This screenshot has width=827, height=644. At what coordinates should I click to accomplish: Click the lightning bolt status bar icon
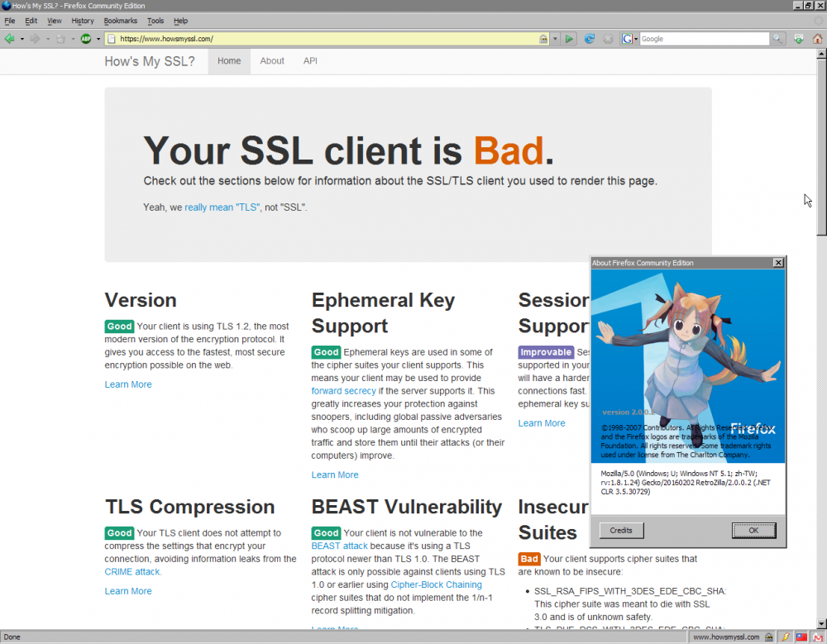click(x=785, y=637)
